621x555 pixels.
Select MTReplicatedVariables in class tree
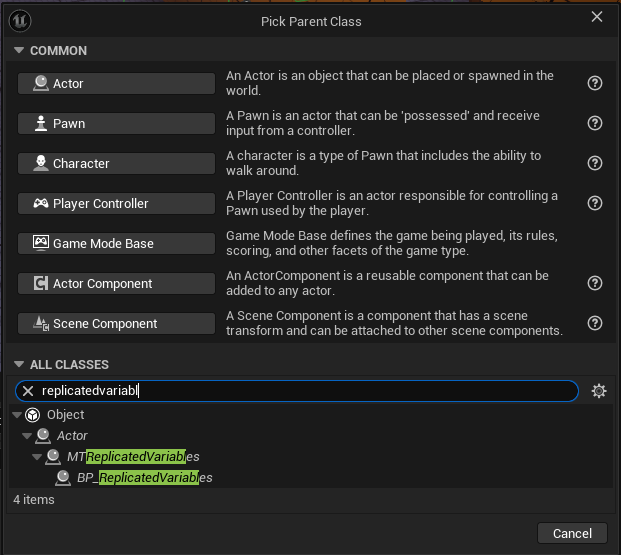[133, 457]
